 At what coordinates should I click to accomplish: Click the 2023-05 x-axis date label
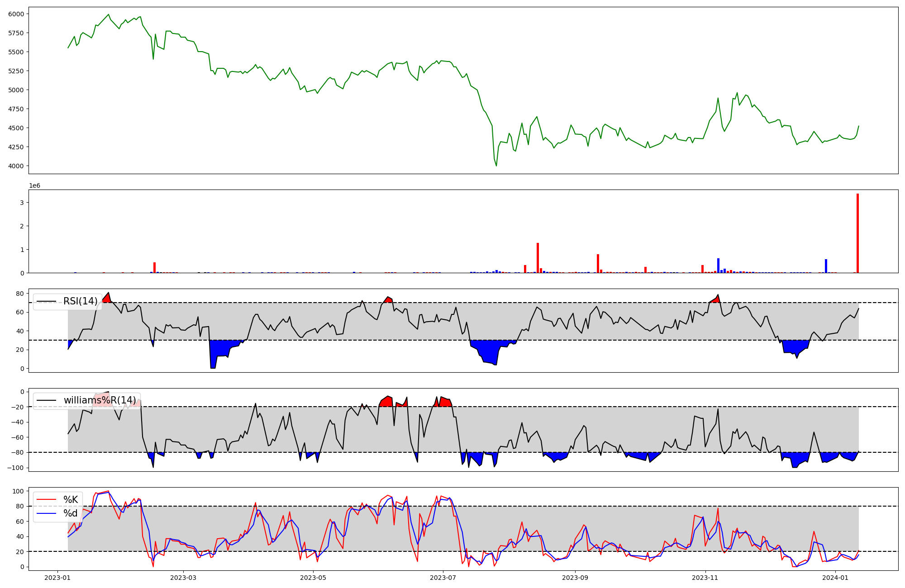click(313, 578)
